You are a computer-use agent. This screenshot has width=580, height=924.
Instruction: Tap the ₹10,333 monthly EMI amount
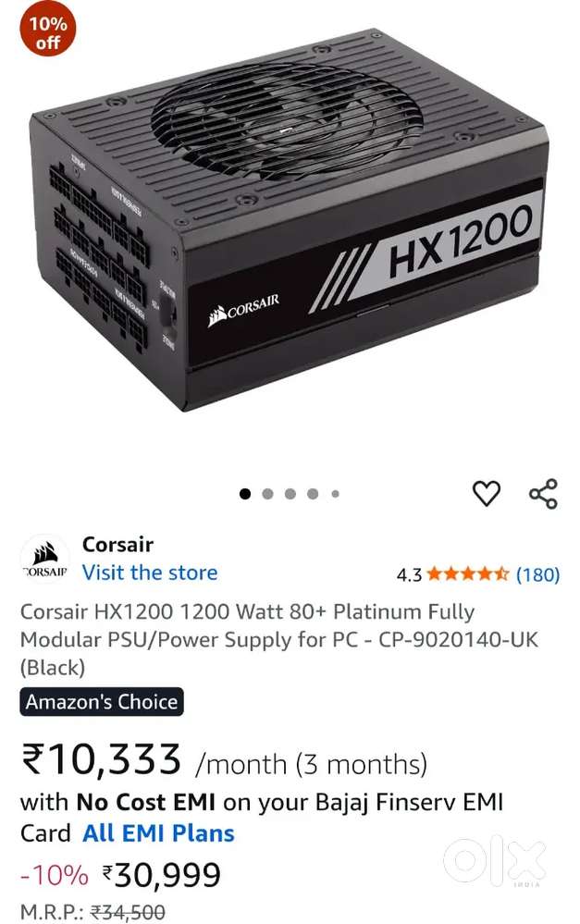(x=101, y=759)
